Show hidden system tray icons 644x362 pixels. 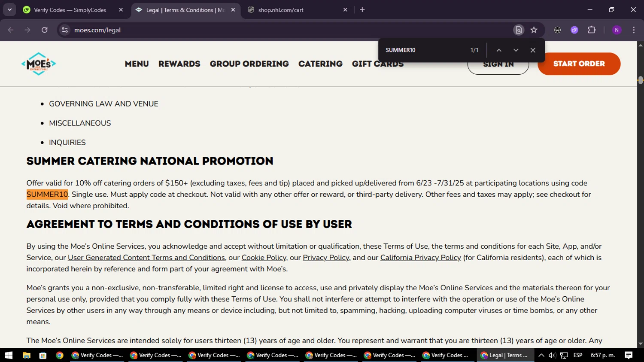tap(541, 355)
